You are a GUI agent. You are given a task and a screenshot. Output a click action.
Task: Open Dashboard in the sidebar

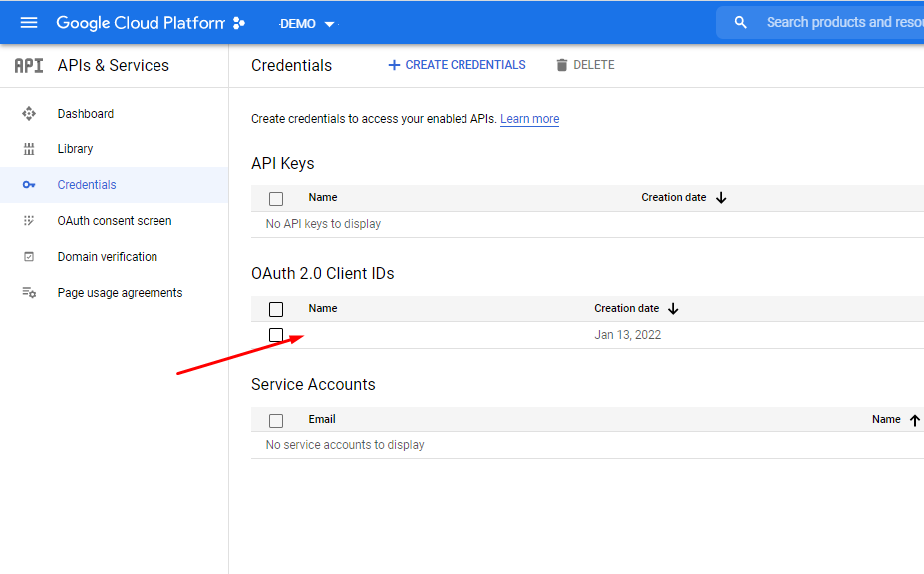(86, 114)
